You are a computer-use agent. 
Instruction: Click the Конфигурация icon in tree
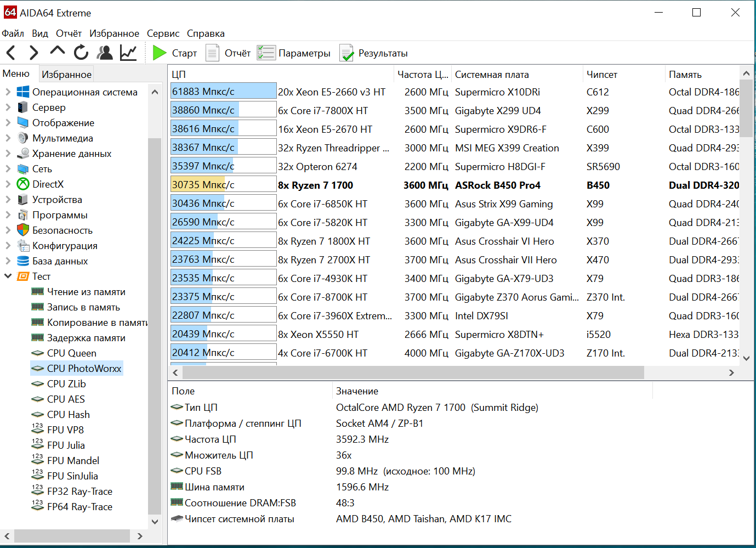[x=23, y=245]
